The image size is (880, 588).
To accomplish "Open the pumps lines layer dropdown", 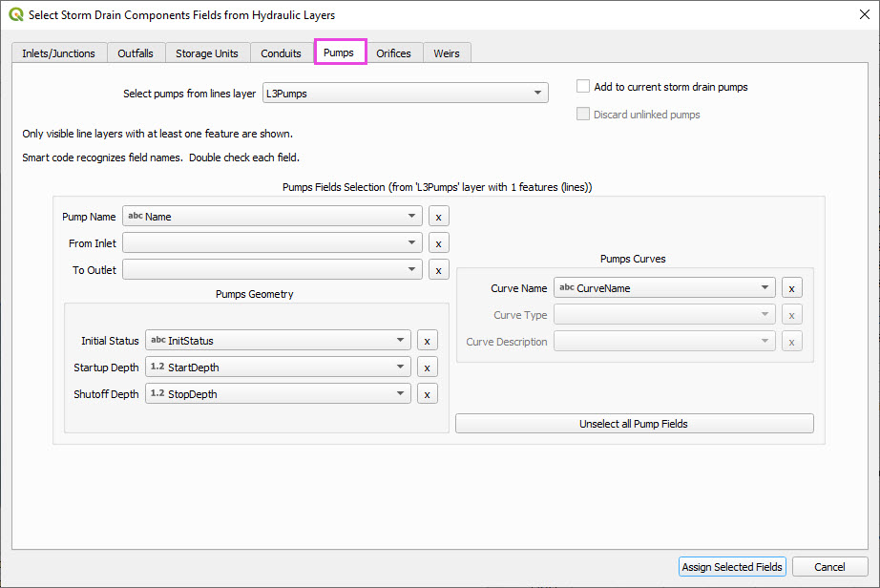I will 404,94.
